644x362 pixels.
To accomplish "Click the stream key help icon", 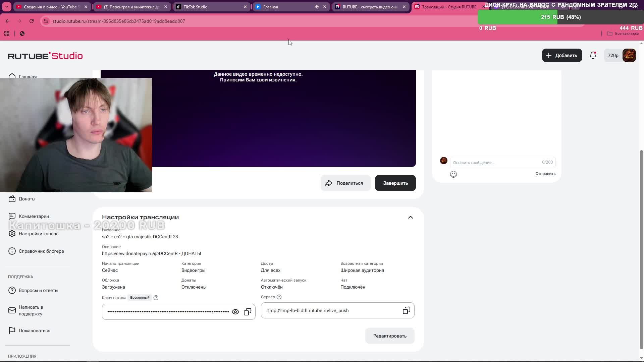I will point(156,298).
